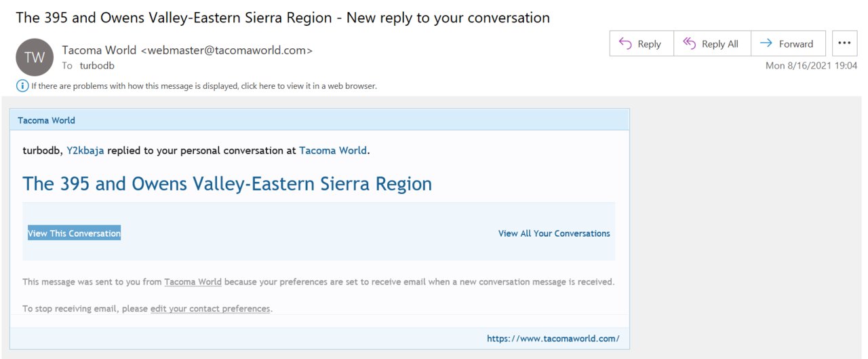
Task: Click the Reply All button
Action: tap(711, 43)
